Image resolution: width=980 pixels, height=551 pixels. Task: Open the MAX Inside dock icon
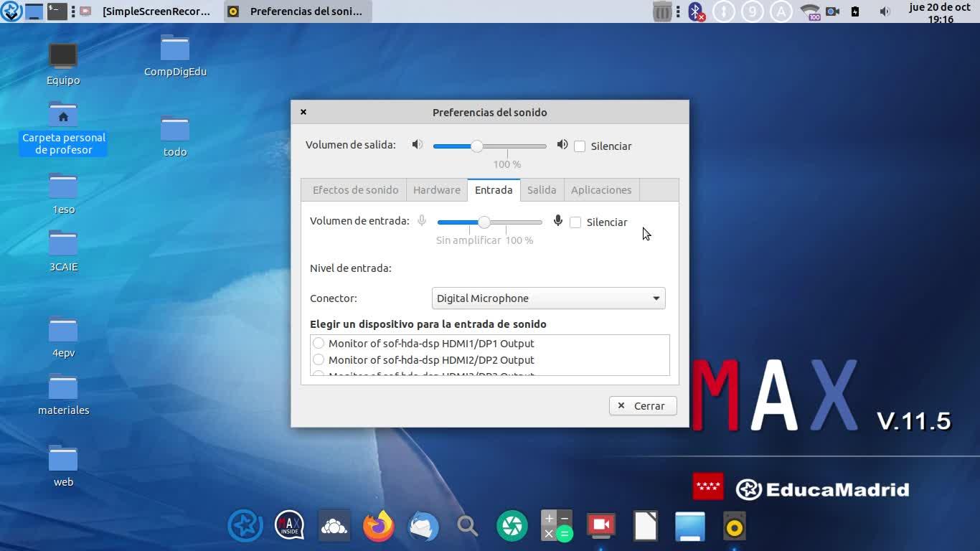pos(289,527)
